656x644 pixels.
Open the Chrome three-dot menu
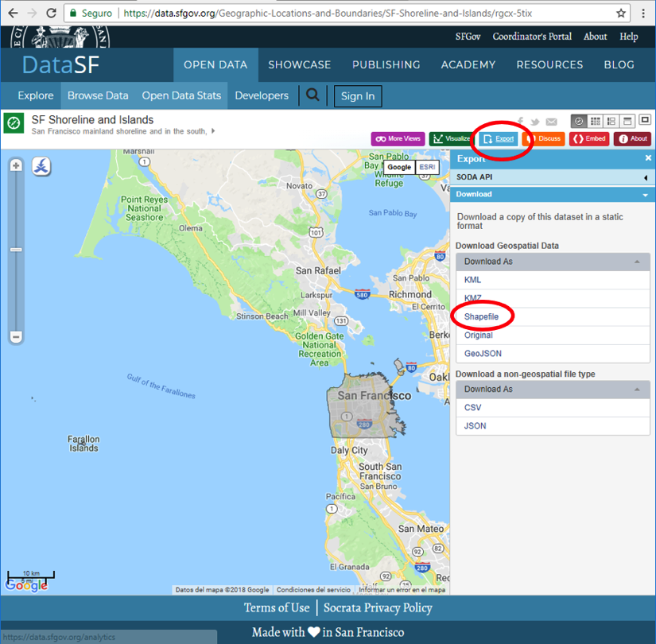tap(643, 14)
